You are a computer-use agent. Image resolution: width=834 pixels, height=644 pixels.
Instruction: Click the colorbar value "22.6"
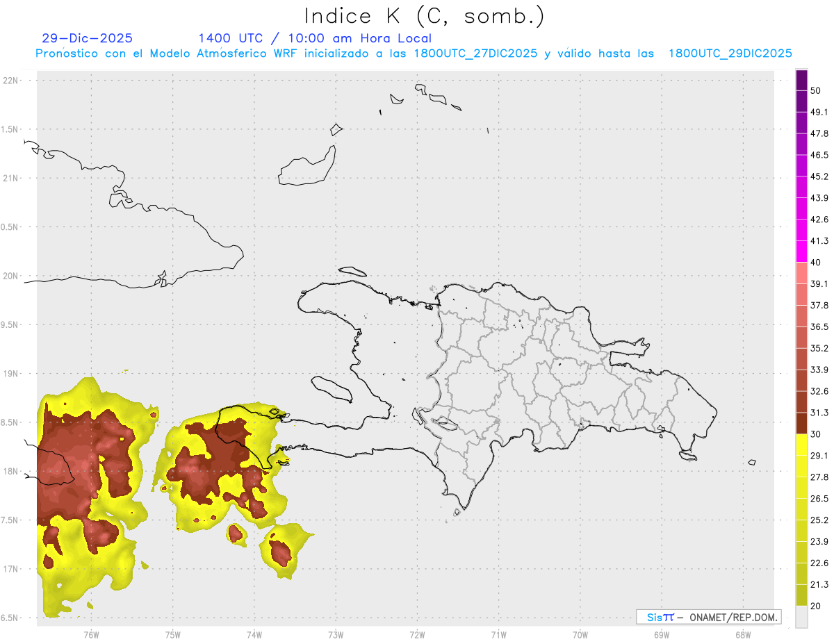pyautogui.click(x=819, y=563)
